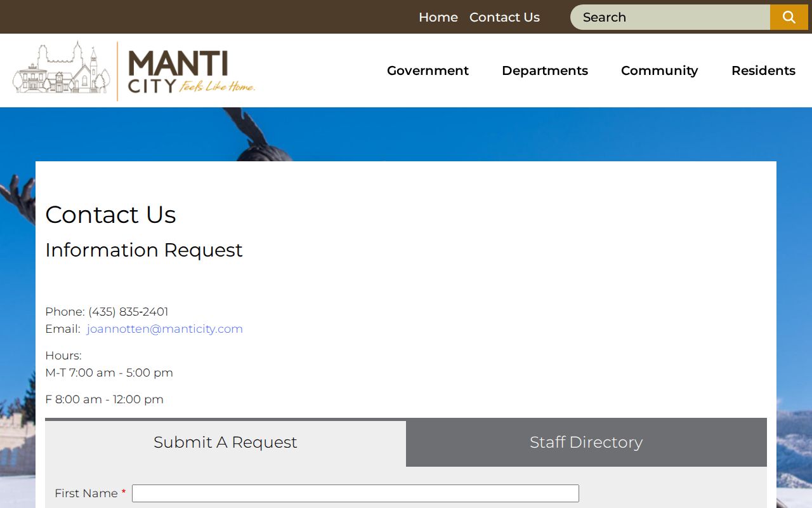812x508 pixels.
Task: Switch to the Staff Directory tab
Action: 586,443
